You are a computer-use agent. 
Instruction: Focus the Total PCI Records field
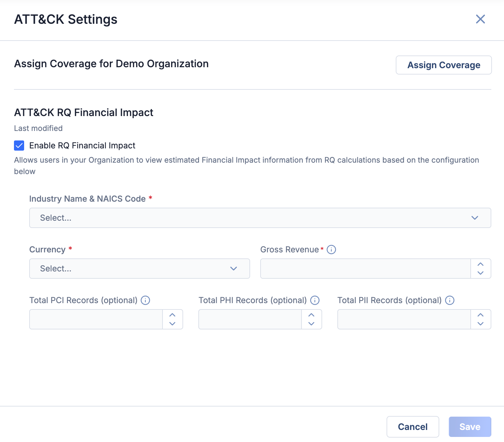tap(96, 319)
